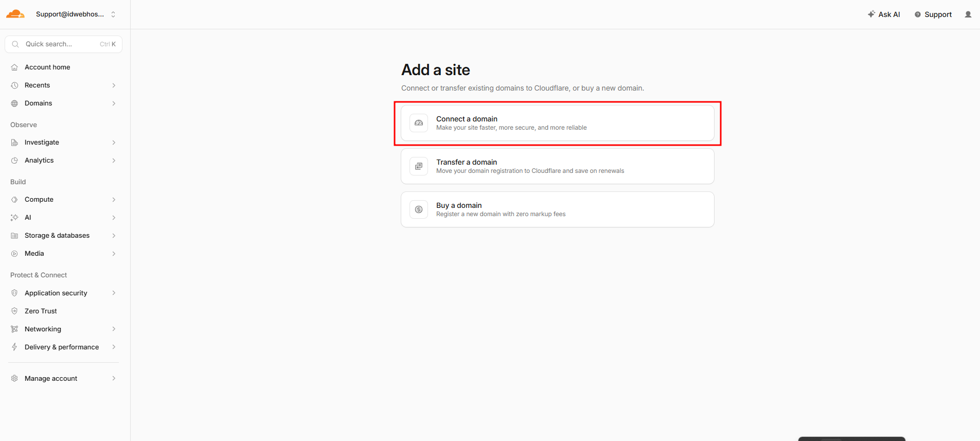980x441 pixels.
Task: Click the Investigate document icon
Action: [14, 143]
